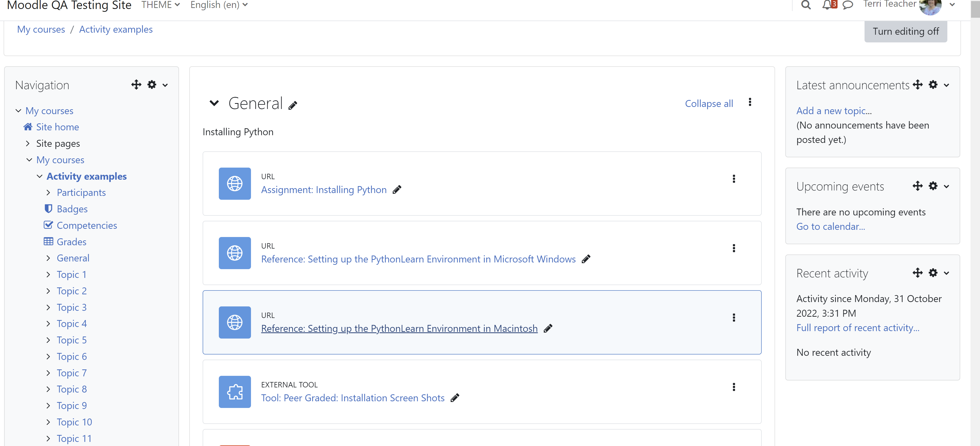Move the Navigation block icon
Image resolution: width=980 pixels, height=446 pixels.
pyautogui.click(x=136, y=84)
